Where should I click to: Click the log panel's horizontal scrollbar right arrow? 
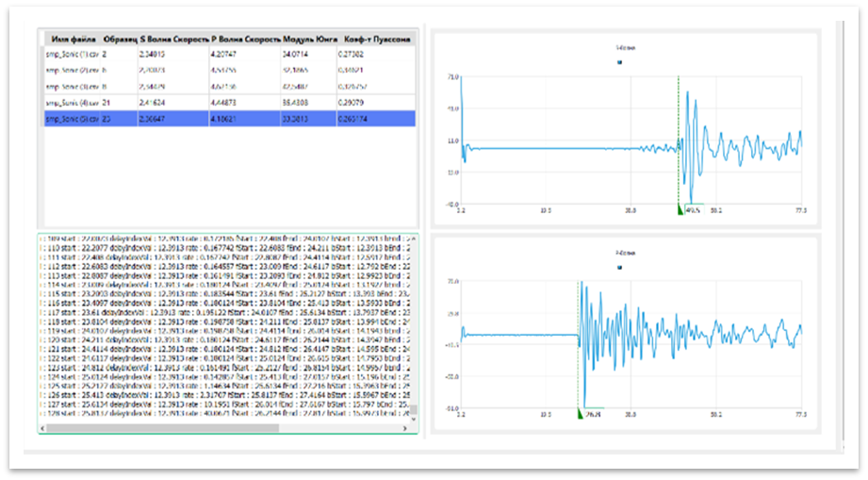pyautogui.click(x=406, y=427)
